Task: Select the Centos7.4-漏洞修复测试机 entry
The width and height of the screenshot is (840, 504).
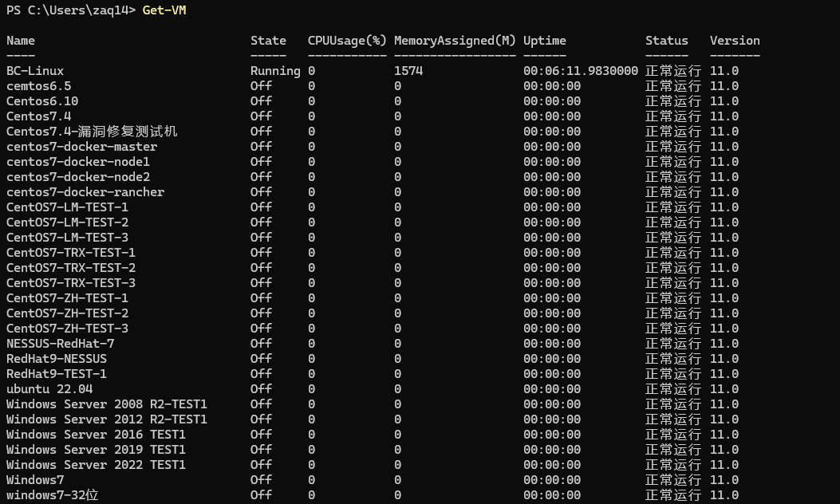Action: click(92, 132)
